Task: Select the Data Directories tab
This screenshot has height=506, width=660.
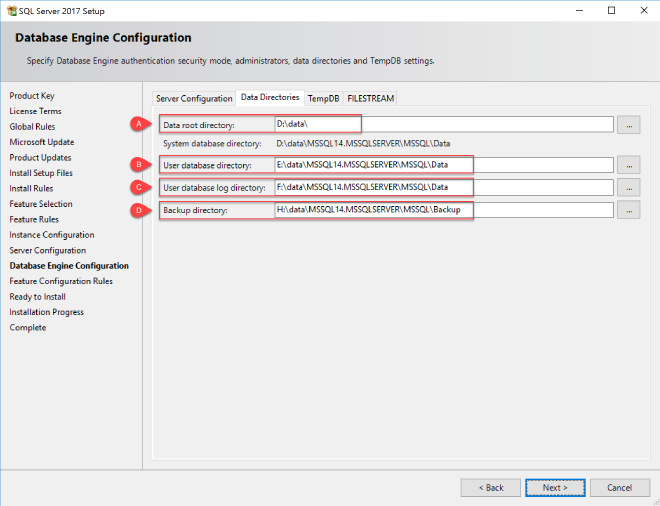Action: point(269,98)
